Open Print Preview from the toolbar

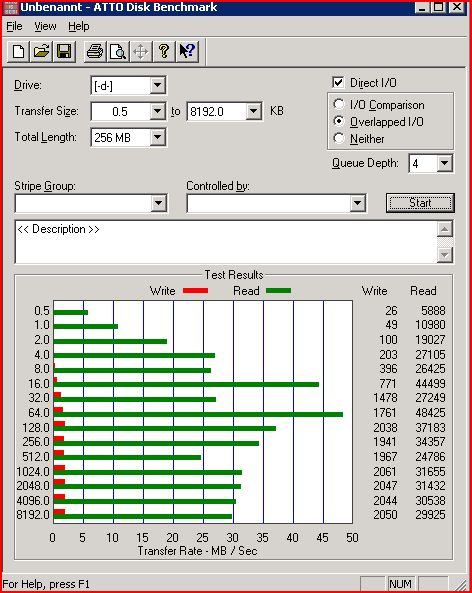pos(118,51)
